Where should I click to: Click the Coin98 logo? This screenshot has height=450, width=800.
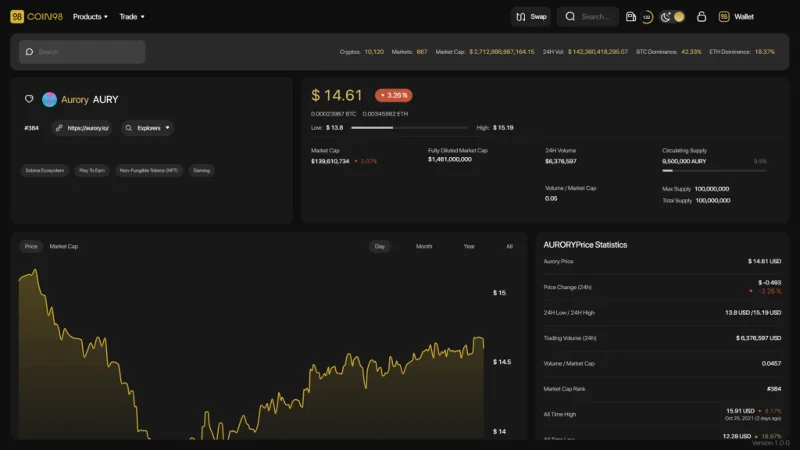[36, 17]
